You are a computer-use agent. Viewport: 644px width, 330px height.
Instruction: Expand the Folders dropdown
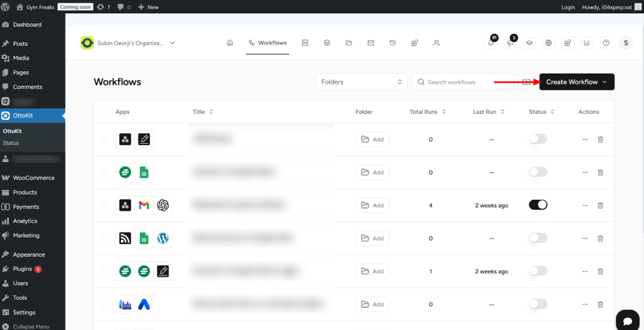coord(362,82)
